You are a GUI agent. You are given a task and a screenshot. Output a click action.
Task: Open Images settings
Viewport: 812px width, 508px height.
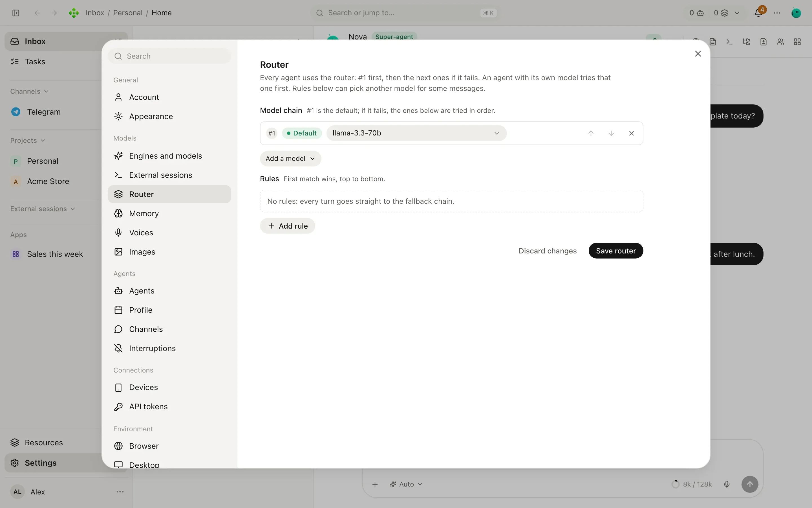169,252
